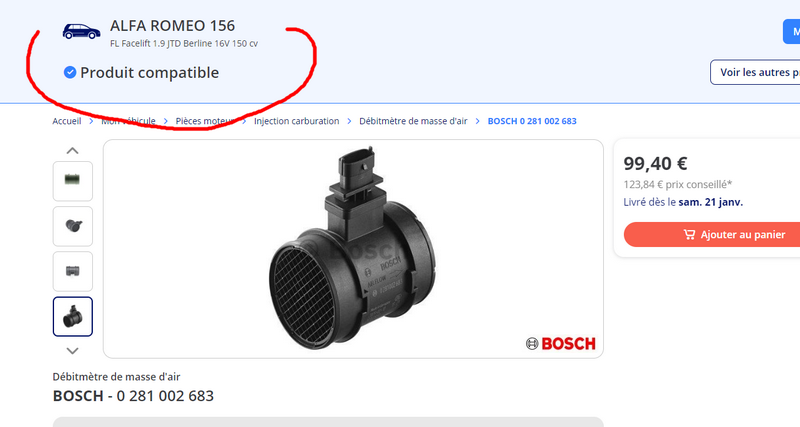This screenshot has width=800, height=427.
Task: Click BOSCH 0 281 002 683 breadcrumb
Action: [x=532, y=121]
